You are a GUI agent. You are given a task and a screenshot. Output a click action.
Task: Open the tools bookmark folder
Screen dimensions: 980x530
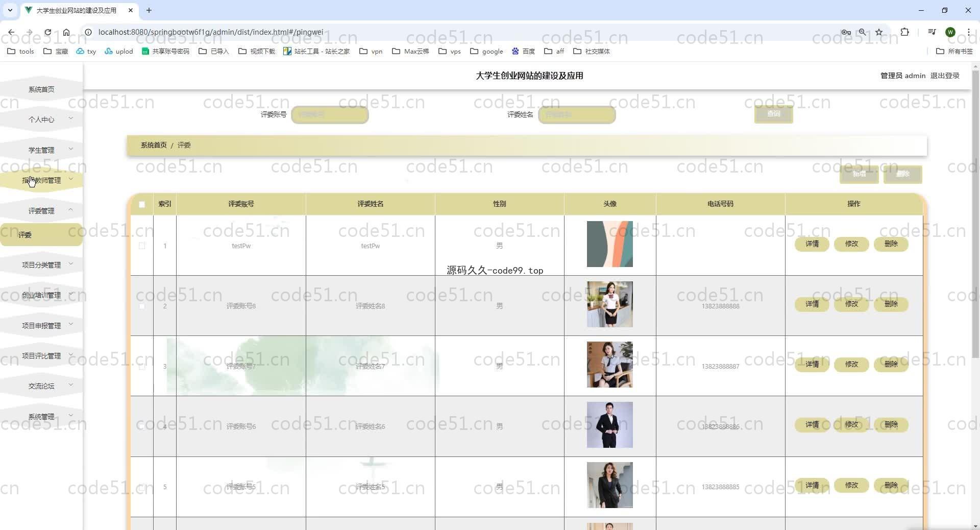21,51
